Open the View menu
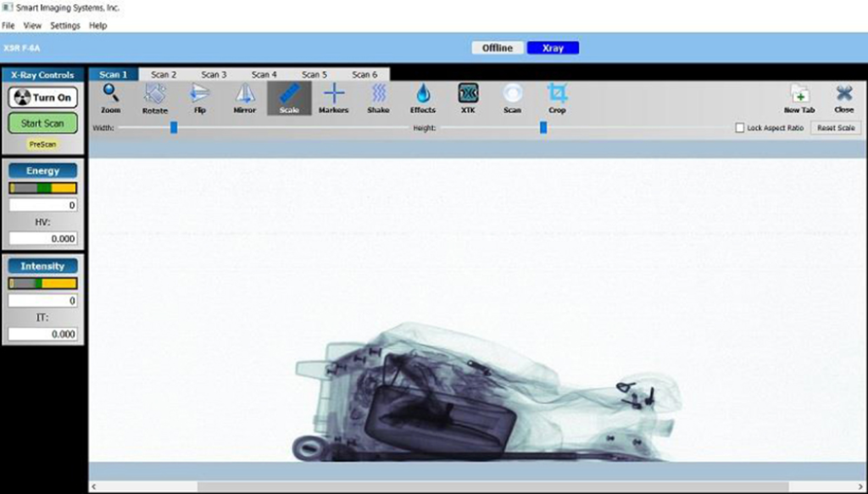Screen dimensions: 868x494 32,25
